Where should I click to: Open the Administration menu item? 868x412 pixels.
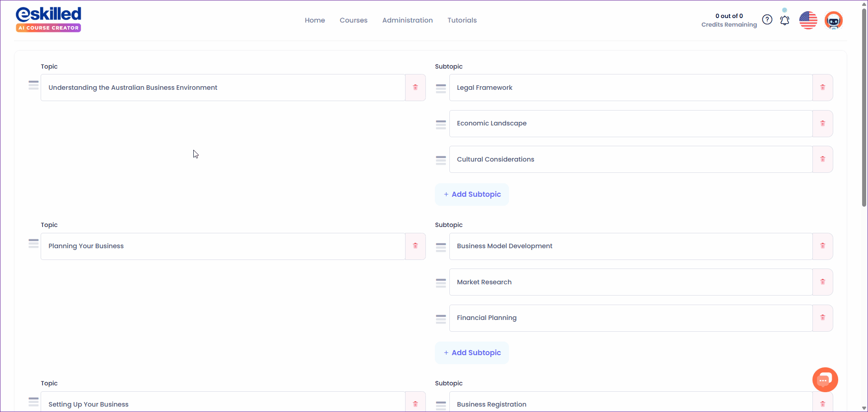click(407, 20)
